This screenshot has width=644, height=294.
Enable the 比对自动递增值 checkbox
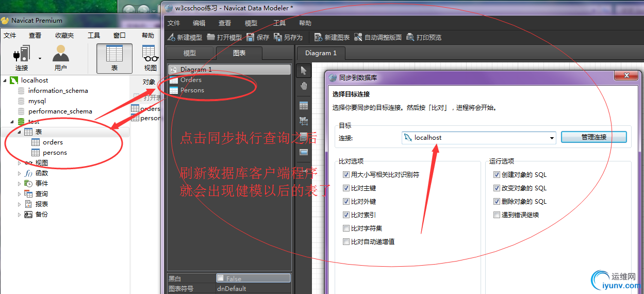tap(346, 242)
